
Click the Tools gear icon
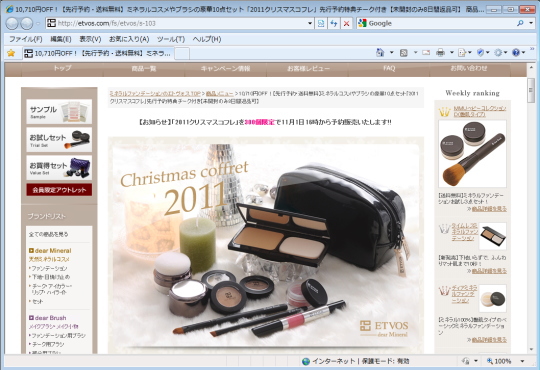coord(498,53)
